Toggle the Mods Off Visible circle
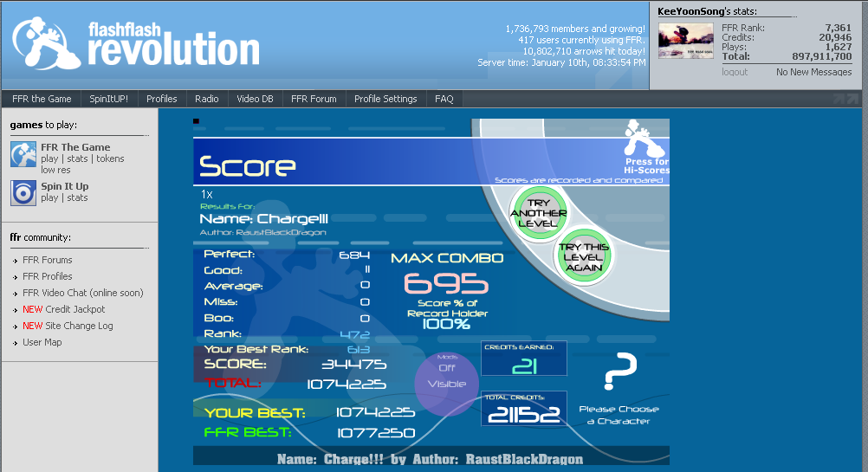 (447, 377)
